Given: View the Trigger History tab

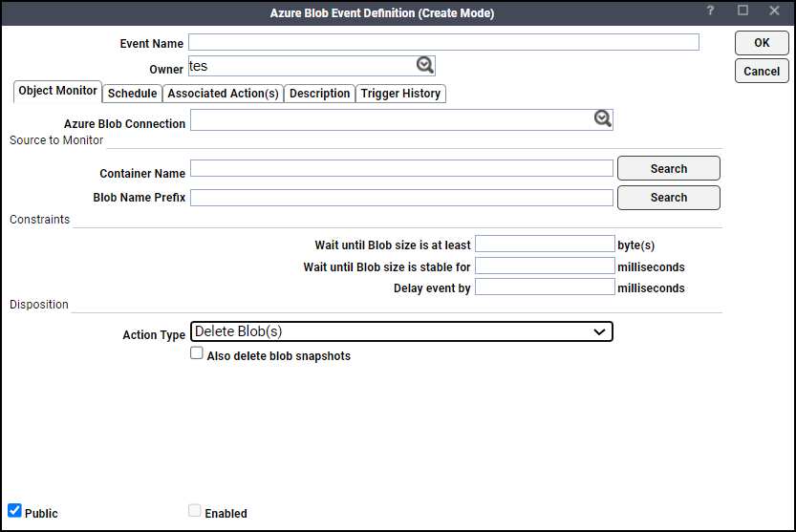Looking at the screenshot, I should click(400, 94).
